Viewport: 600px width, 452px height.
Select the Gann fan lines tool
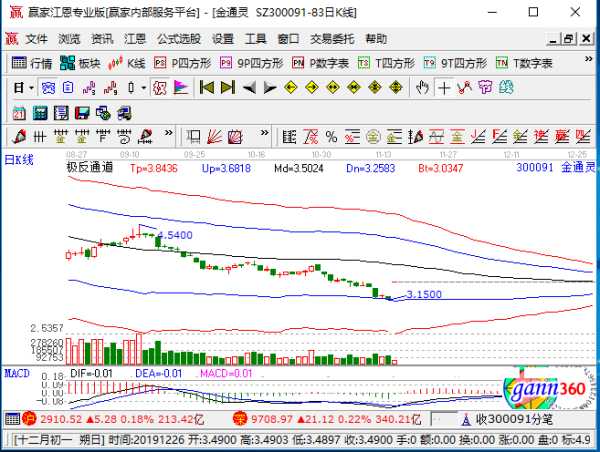point(214,136)
